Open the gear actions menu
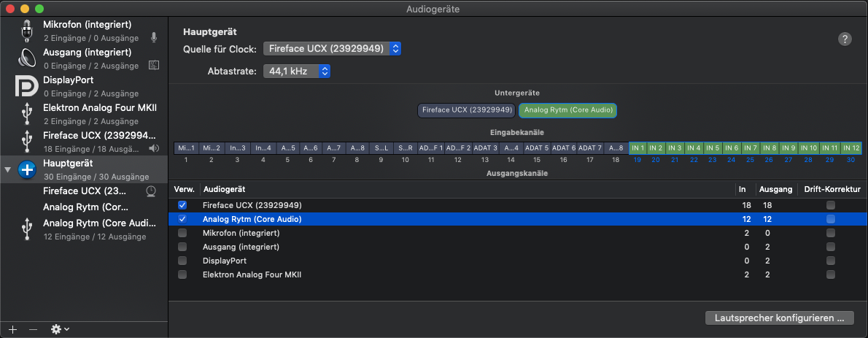This screenshot has width=868, height=338. point(59,329)
